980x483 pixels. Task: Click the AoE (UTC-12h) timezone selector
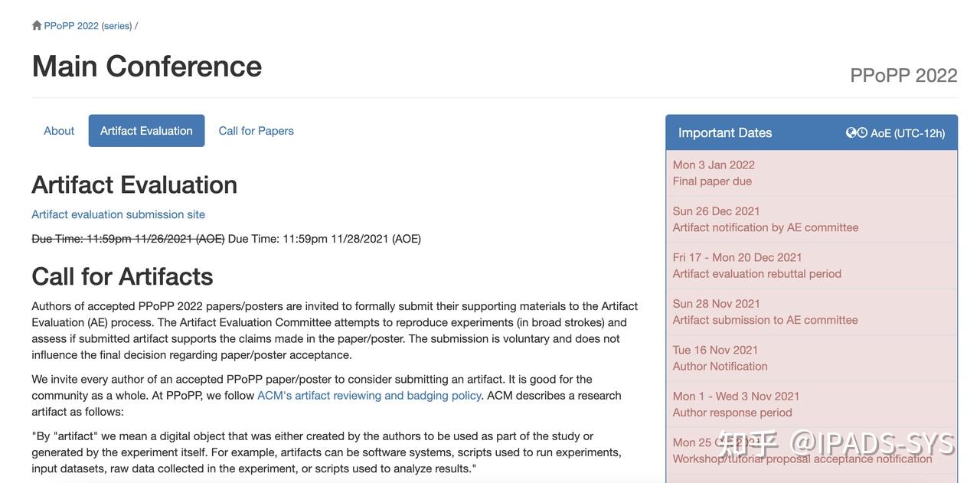pos(907,133)
